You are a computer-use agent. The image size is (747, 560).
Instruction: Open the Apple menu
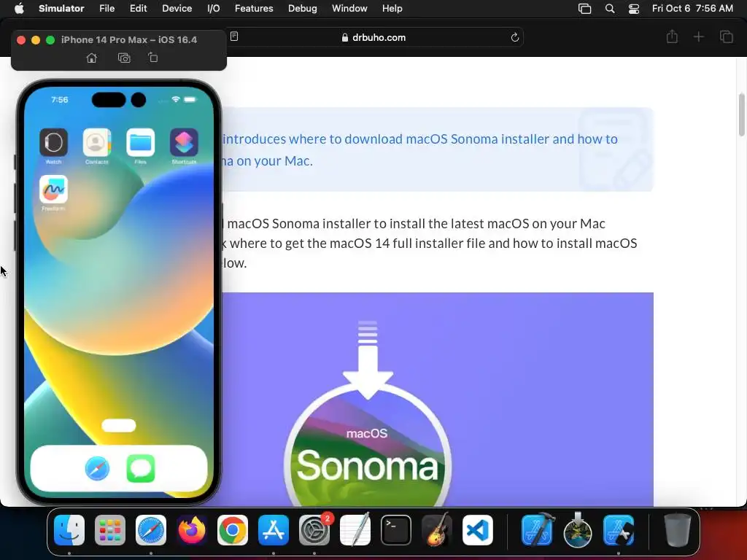point(19,9)
